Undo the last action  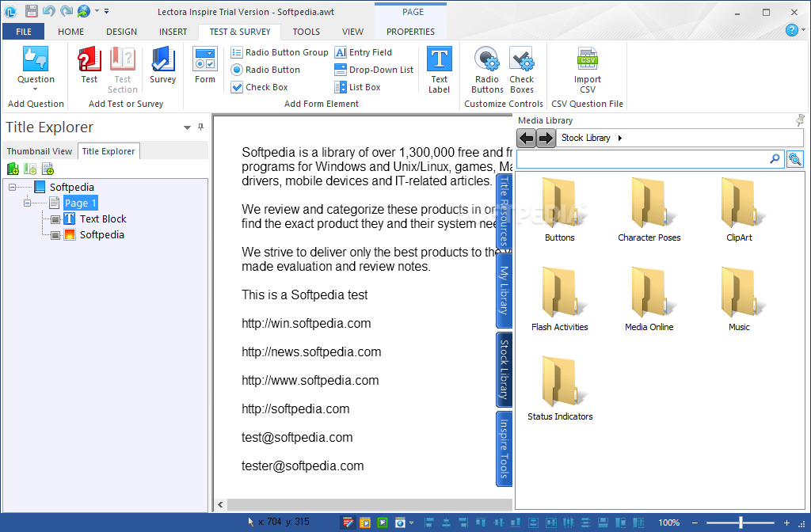point(48,11)
